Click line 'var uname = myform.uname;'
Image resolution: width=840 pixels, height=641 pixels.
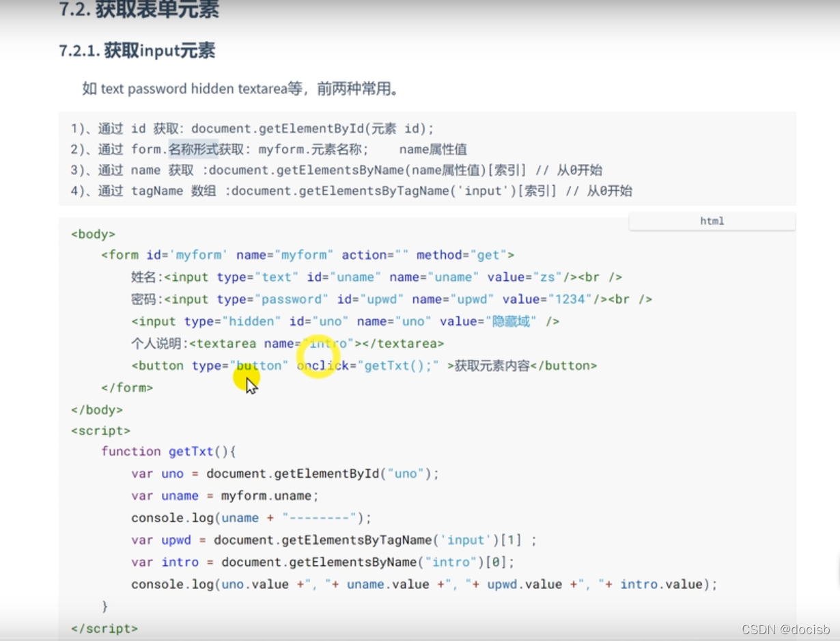(225, 496)
